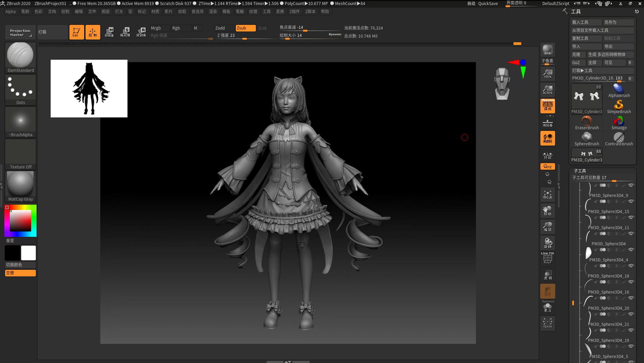Collapse the 工具 tool palette header

pos(576,11)
